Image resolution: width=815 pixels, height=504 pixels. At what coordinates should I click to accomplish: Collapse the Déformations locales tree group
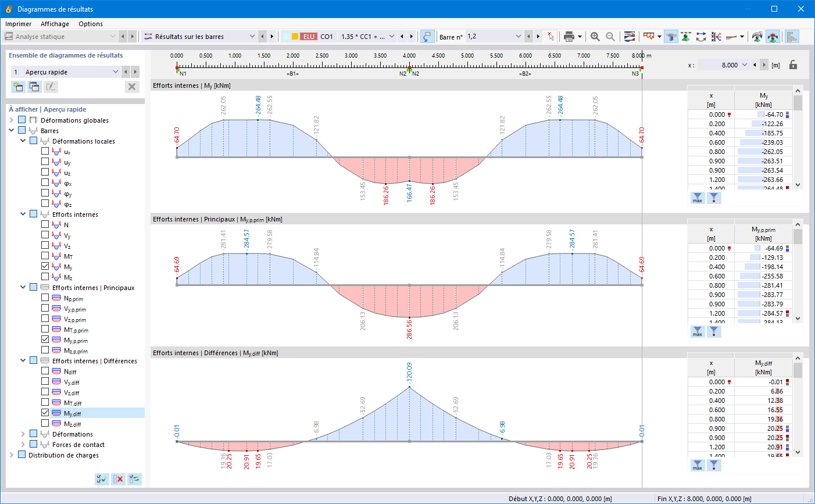(x=23, y=141)
